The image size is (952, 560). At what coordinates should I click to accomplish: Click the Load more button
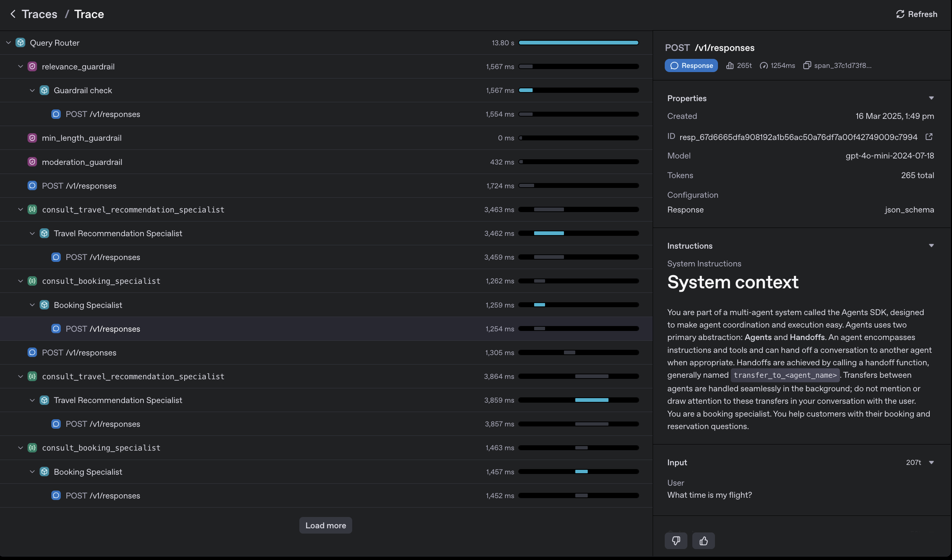click(x=326, y=525)
